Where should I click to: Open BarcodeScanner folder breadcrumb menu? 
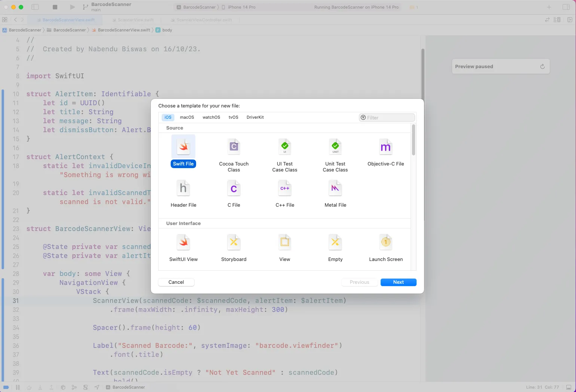pos(67,30)
